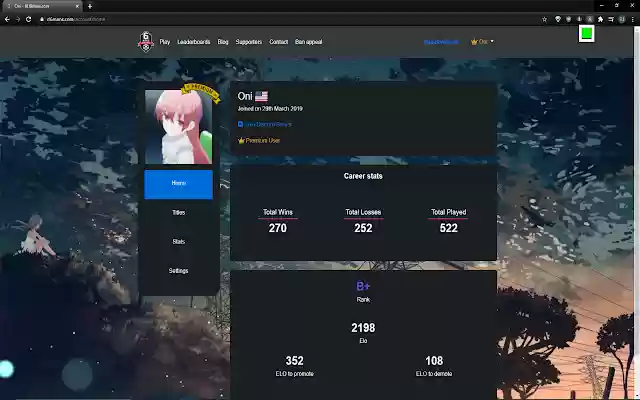Select the Home sidebar tab
This screenshot has width=640, height=400.
[x=178, y=184]
